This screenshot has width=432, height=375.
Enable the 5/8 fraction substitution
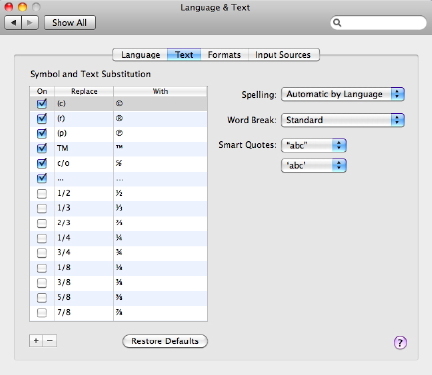pyautogui.click(x=42, y=297)
